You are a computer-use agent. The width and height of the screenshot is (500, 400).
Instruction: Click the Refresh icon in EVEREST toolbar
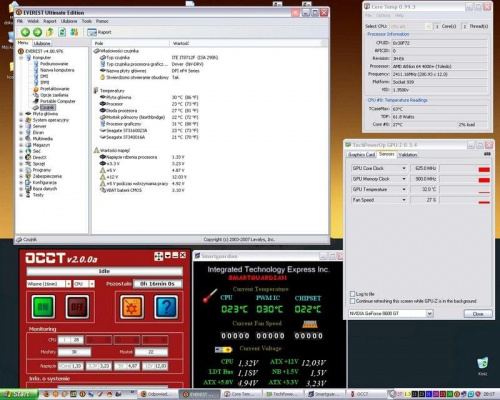coord(62,32)
